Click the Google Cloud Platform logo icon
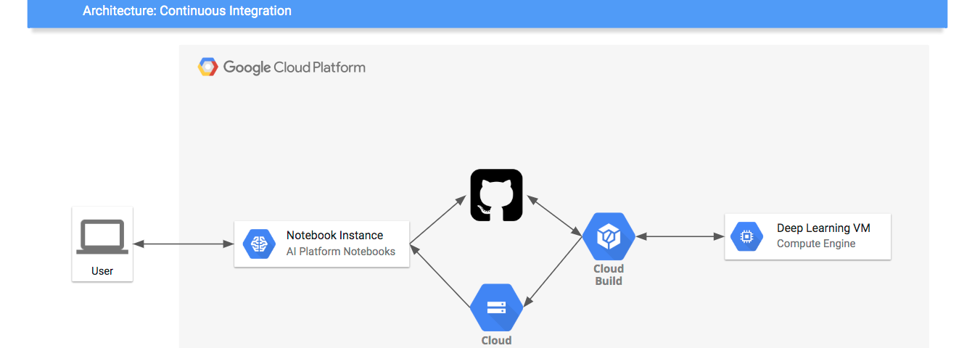 (x=208, y=67)
